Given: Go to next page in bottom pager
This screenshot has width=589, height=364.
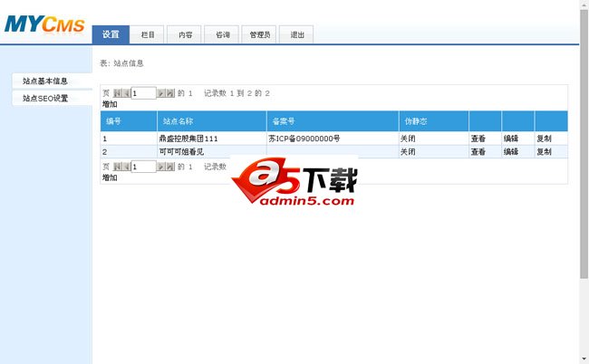Looking at the screenshot, I should (161, 167).
